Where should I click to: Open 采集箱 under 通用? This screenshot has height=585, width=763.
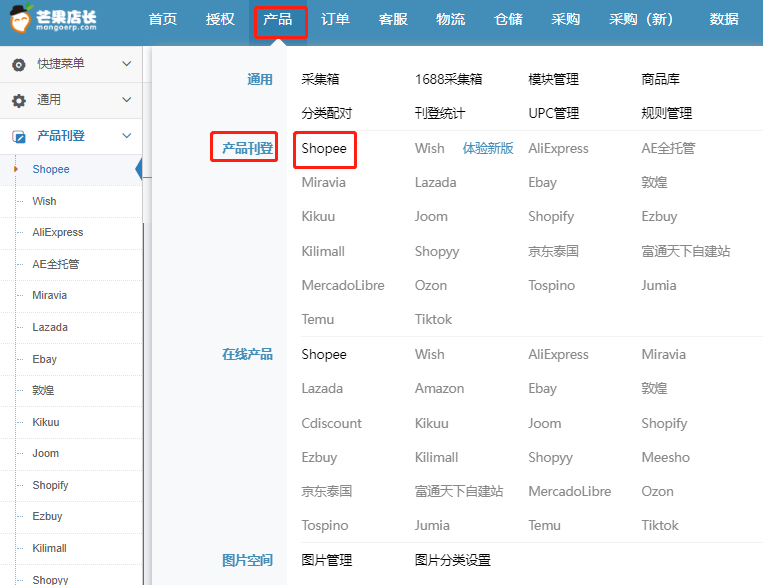tap(320, 79)
